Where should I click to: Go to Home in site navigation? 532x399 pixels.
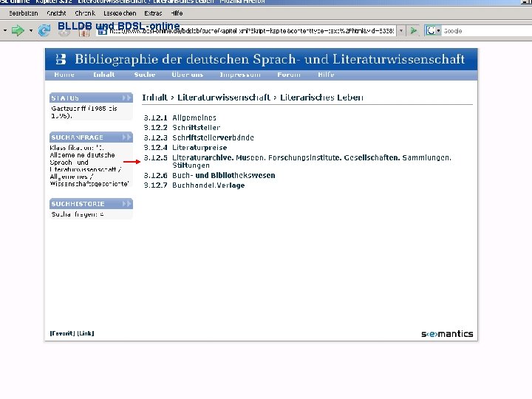(x=64, y=75)
